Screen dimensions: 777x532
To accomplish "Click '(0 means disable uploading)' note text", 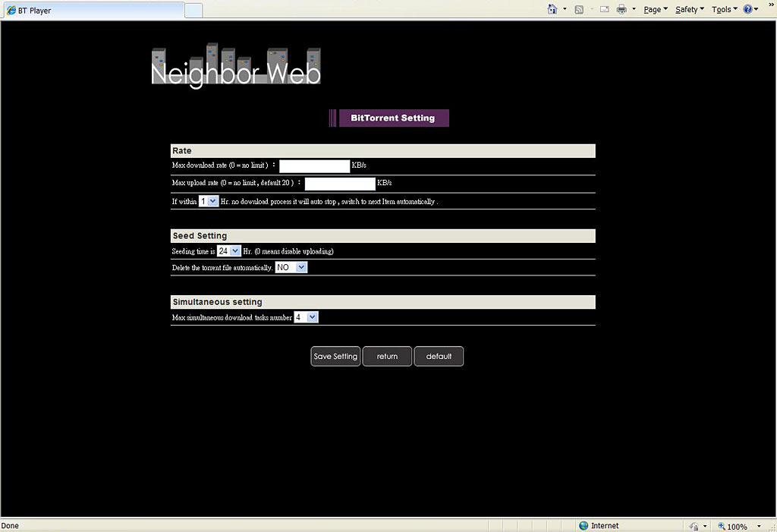I will pos(294,251).
